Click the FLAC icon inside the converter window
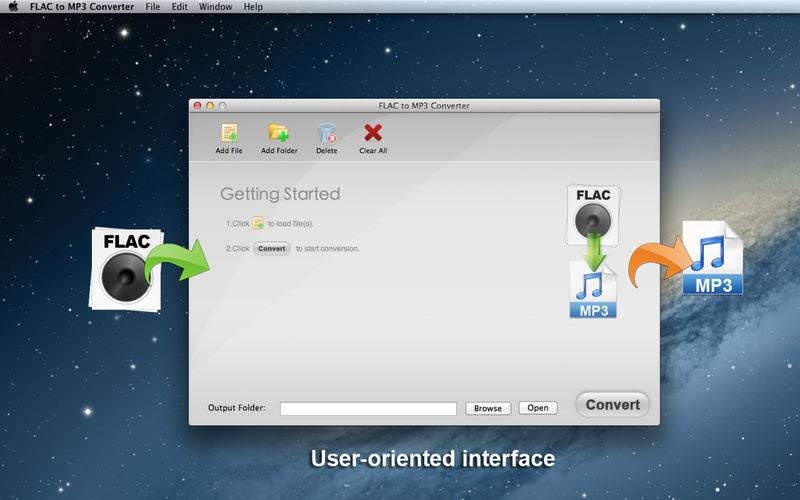The height and width of the screenshot is (500, 800). click(x=593, y=214)
